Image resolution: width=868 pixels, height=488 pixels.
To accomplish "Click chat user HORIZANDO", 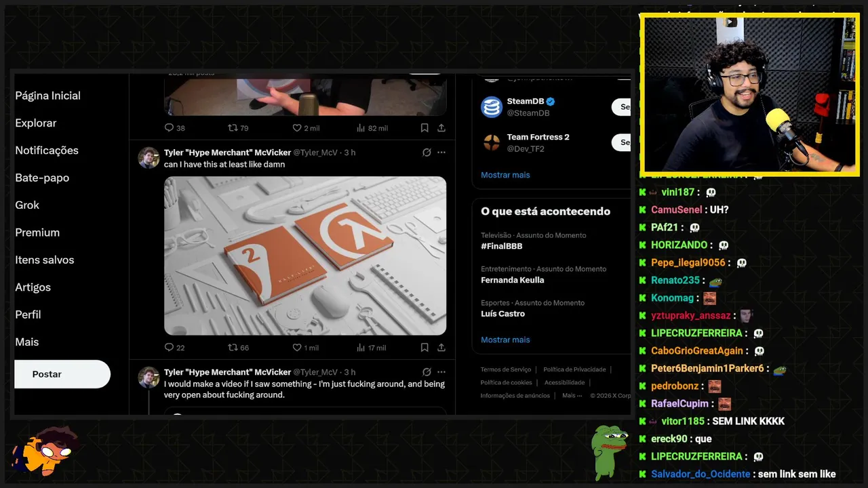I will coord(679,245).
